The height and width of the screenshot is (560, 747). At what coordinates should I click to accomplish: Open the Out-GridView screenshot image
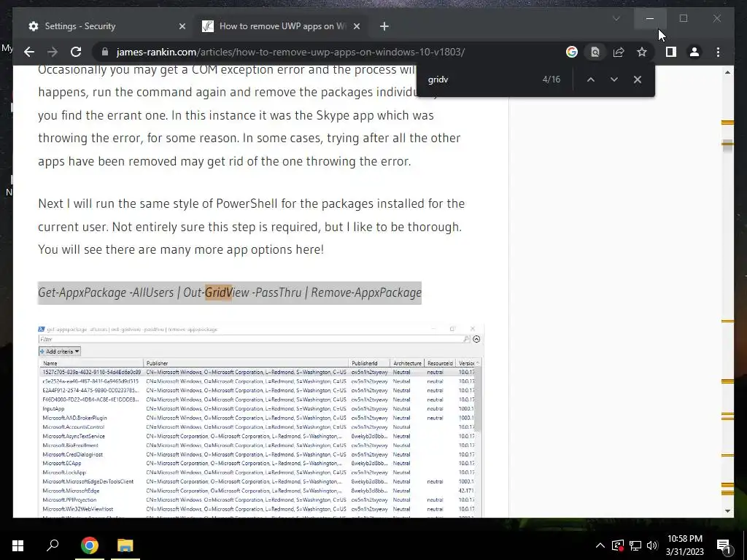260,421
